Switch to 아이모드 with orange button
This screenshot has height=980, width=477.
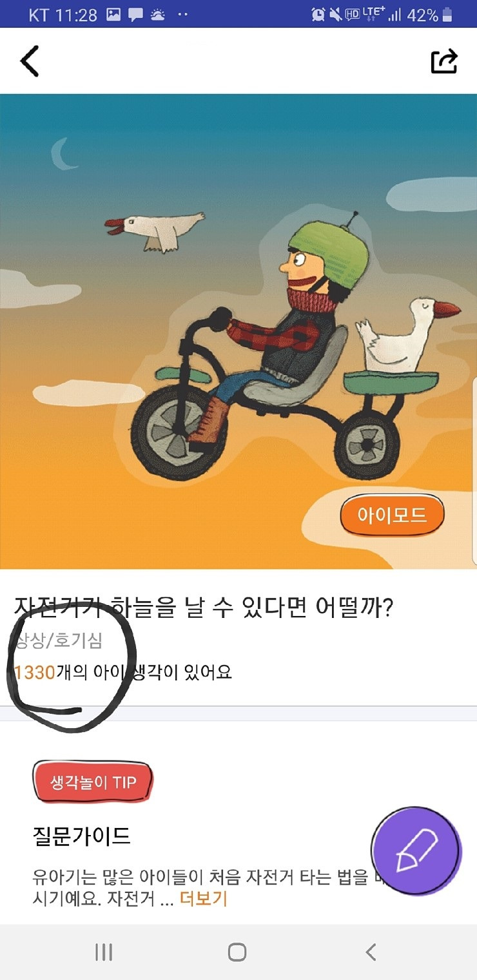click(x=393, y=515)
